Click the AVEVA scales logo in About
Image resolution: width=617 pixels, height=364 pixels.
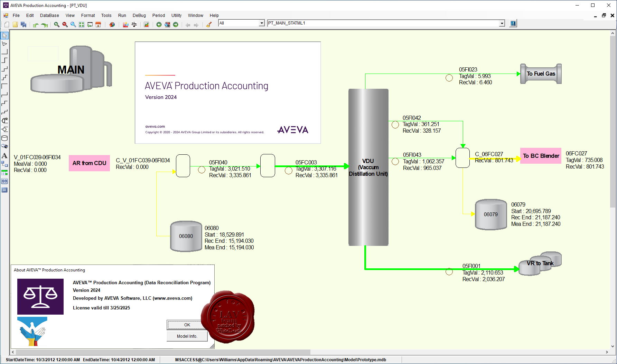(x=40, y=297)
